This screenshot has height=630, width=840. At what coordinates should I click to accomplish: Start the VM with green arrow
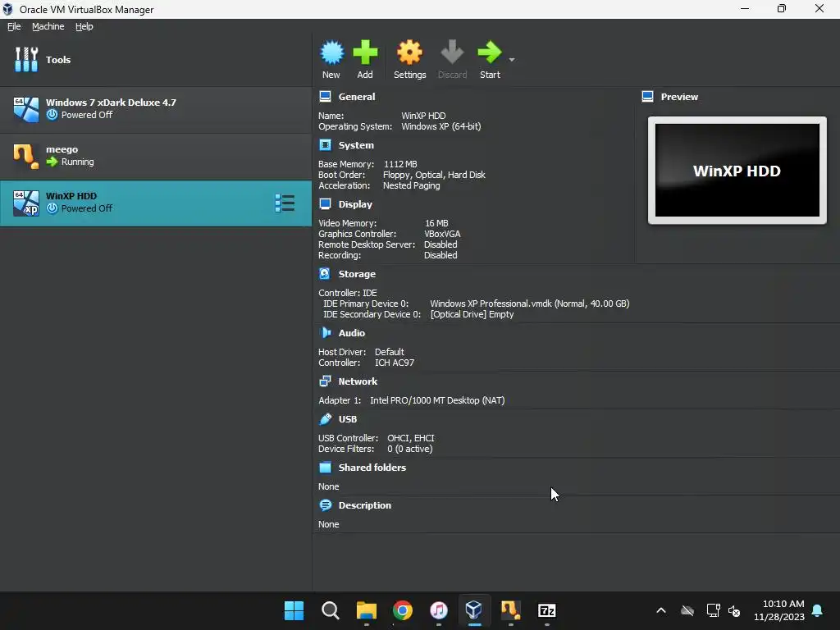pos(489,52)
